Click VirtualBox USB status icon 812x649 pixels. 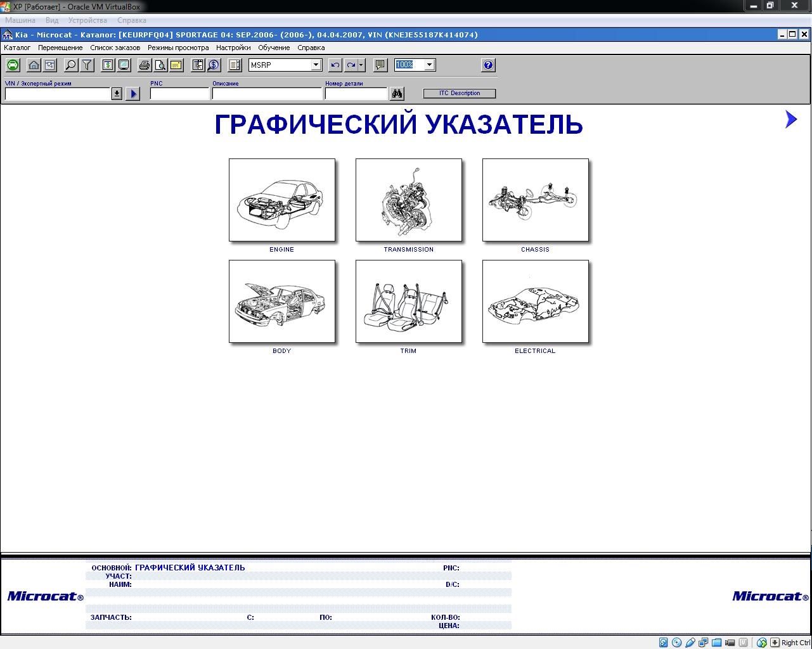tap(690, 643)
